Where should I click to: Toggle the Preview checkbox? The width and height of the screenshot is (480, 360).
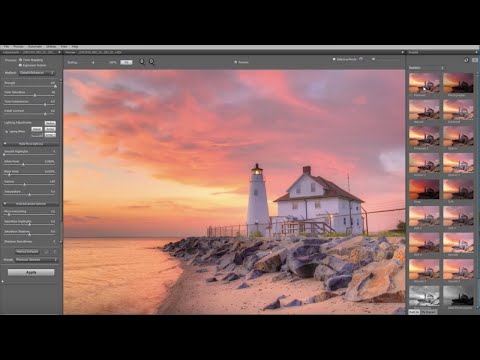click(x=235, y=62)
